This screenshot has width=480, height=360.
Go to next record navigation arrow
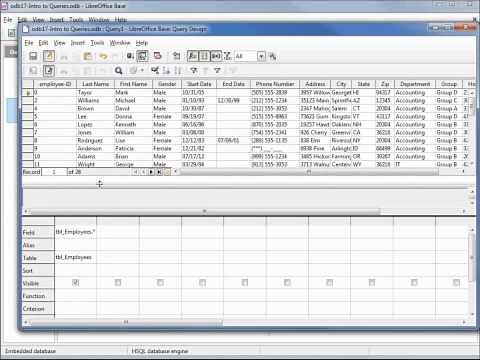click(151, 172)
